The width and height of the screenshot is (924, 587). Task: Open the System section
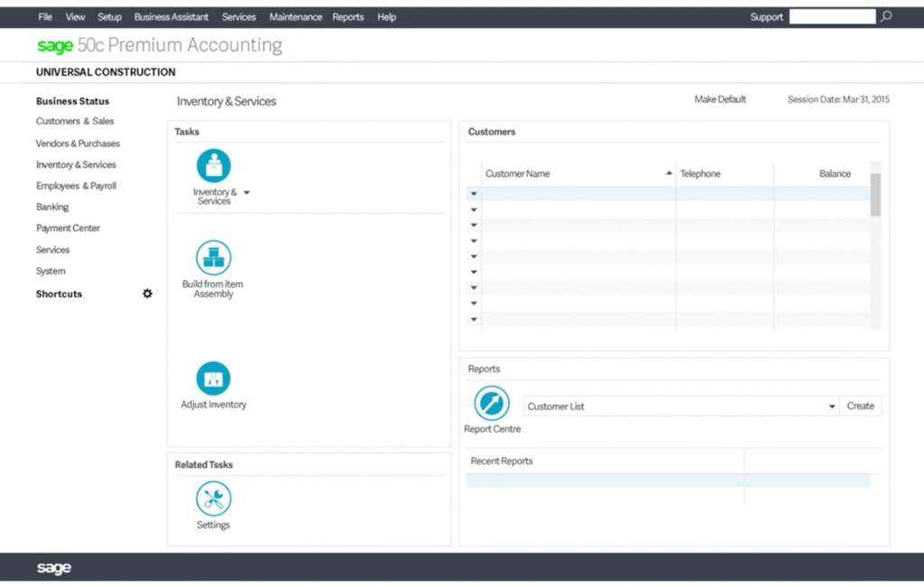coord(51,271)
